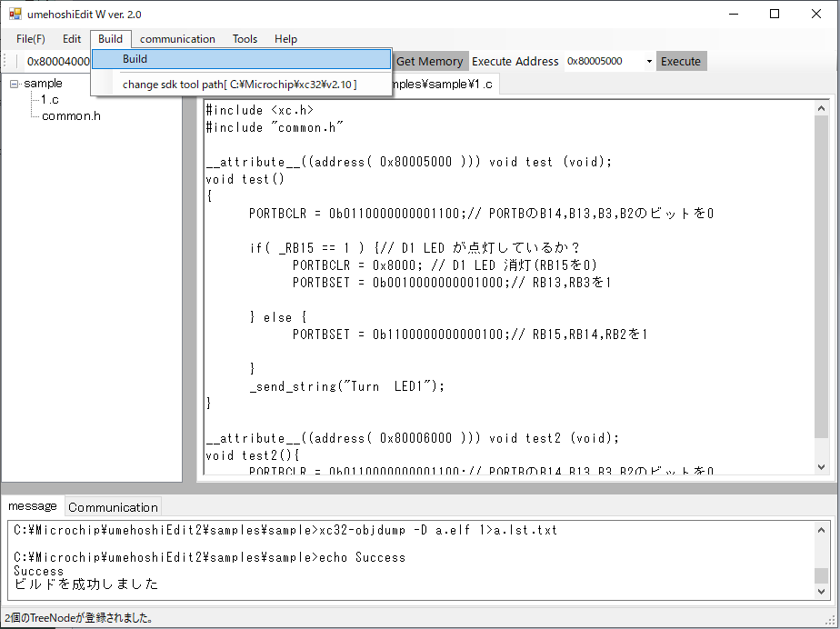840x629 pixels.
Task: Expand the Execute Address dropdown arrow
Action: coord(649,62)
